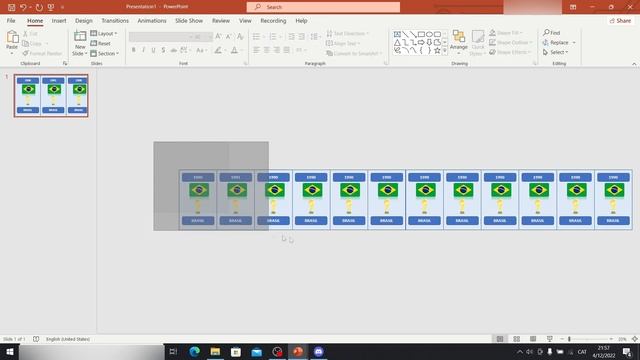The image size is (640, 360).
Task: Toggle text Shadow formatting
Action: point(163,50)
